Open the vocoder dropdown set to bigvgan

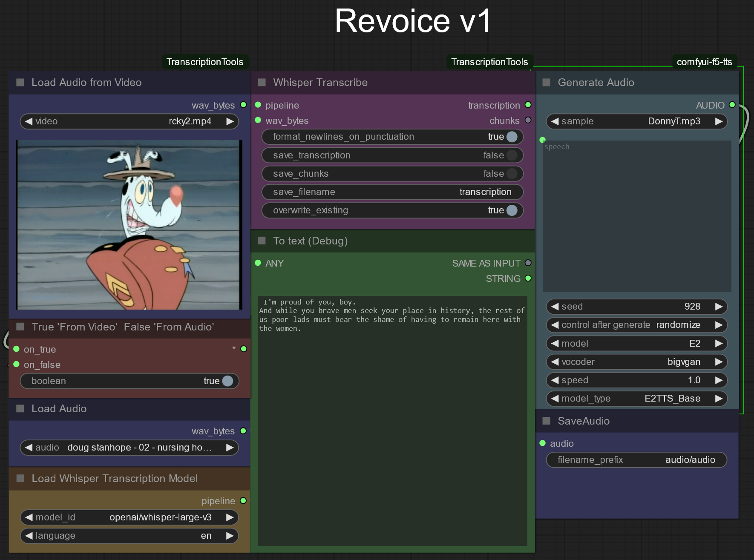[636, 362]
